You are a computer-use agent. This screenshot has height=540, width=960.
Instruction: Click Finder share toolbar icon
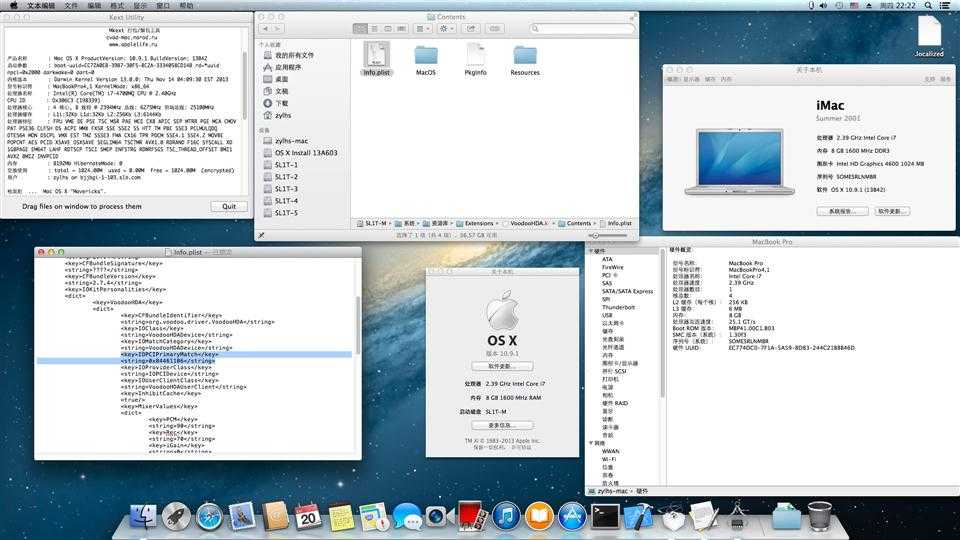[470, 29]
